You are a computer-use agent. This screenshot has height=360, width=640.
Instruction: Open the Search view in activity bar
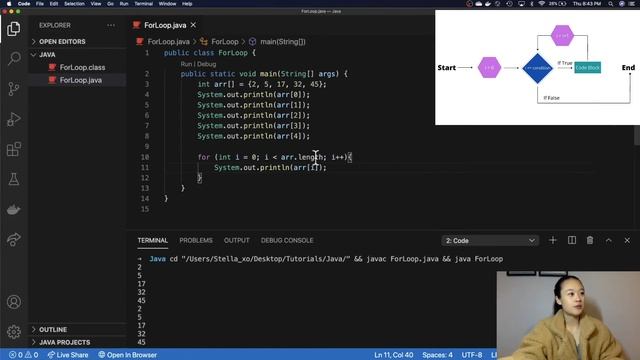coord(13,59)
